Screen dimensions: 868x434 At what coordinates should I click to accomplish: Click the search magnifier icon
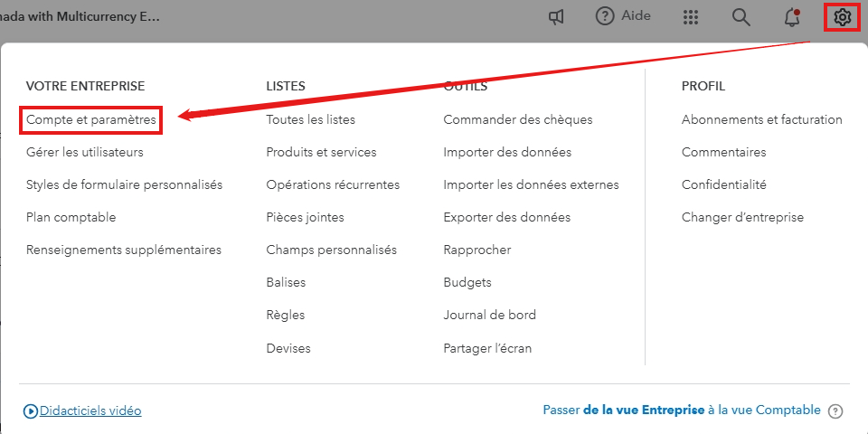coord(741,17)
